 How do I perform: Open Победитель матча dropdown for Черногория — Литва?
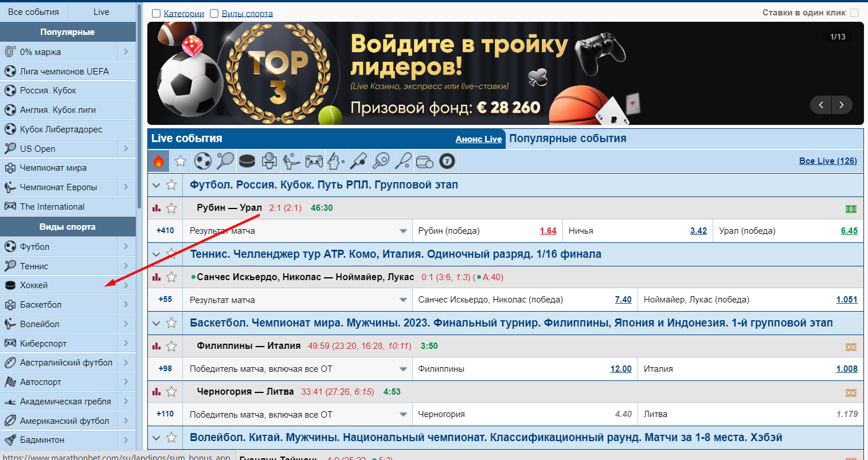[x=297, y=414]
